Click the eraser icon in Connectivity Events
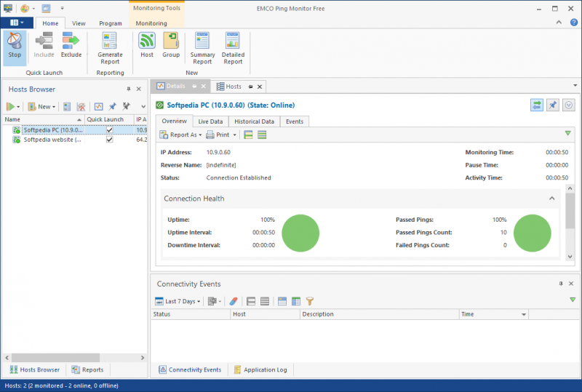Screen dimensions: 582x392 [x=234, y=301]
